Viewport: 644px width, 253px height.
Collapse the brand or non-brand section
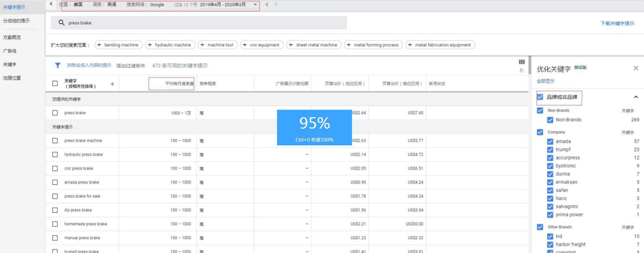636,97
